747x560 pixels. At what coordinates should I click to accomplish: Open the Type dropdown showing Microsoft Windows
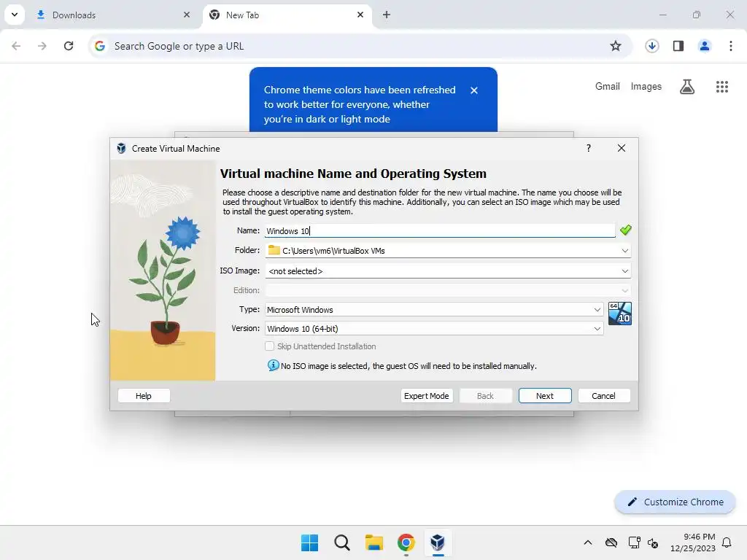(x=434, y=309)
